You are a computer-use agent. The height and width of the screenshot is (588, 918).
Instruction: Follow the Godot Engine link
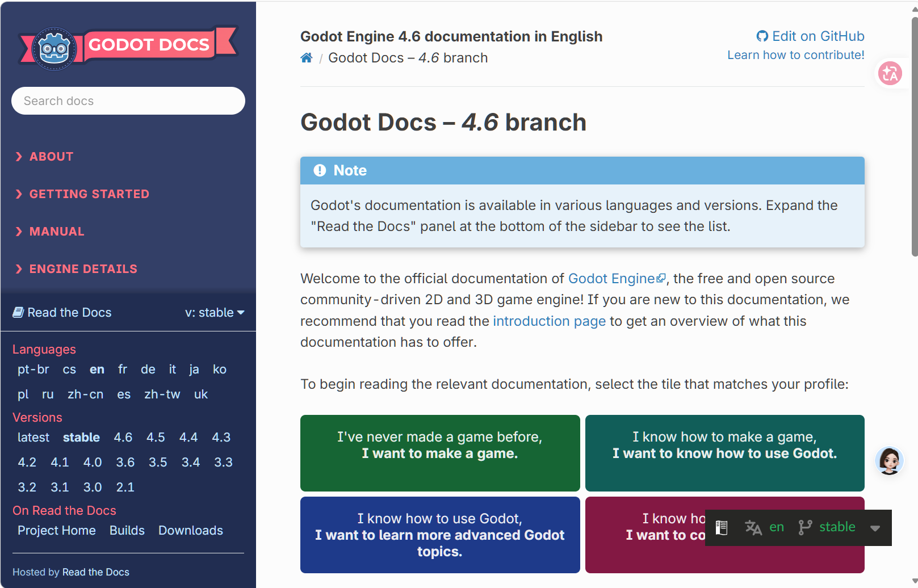coord(617,279)
